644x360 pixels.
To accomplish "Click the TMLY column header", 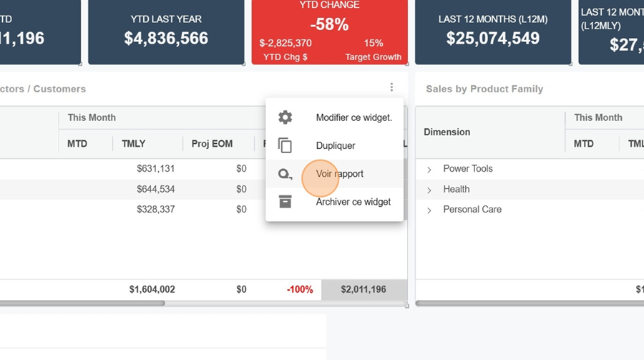I will [133, 144].
